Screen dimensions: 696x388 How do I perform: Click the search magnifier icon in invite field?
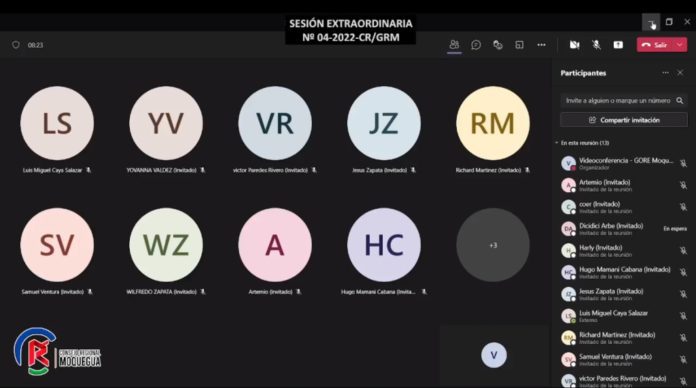(680, 101)
